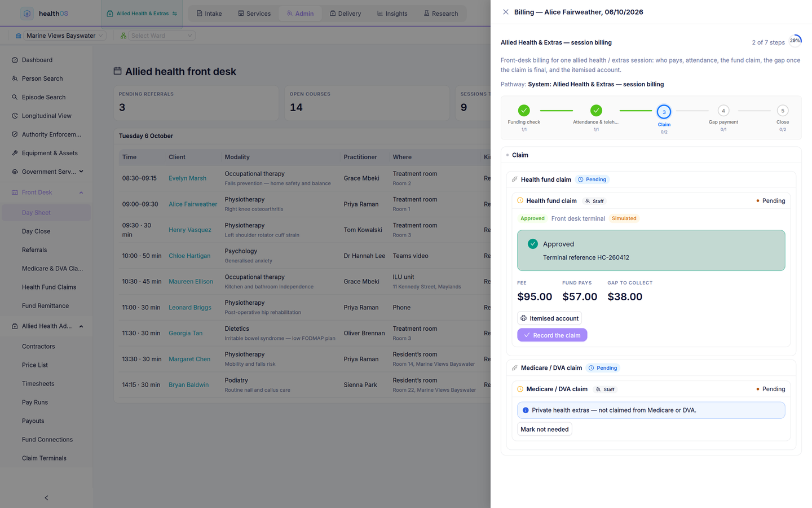The height and width of the screenshot is (508, 812).
Task: Open client link Chloe Hartigan
Action: pos(189,256)
